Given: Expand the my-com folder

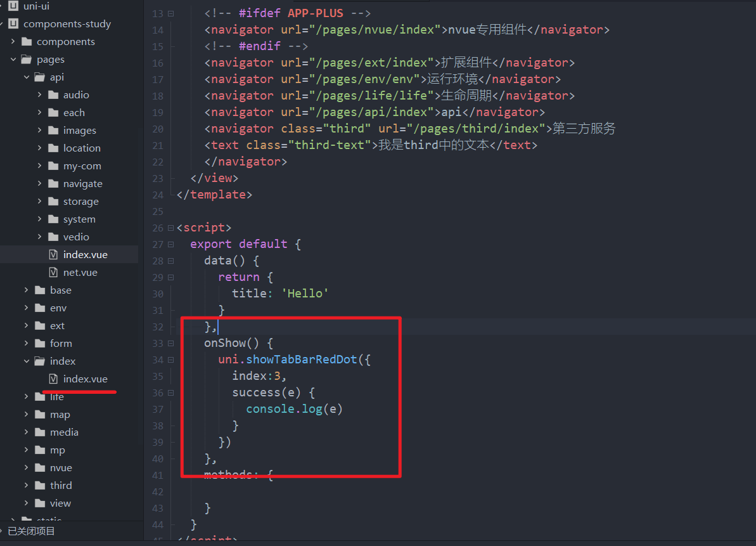Looking at the screenshot, I should tap(39, 166).
